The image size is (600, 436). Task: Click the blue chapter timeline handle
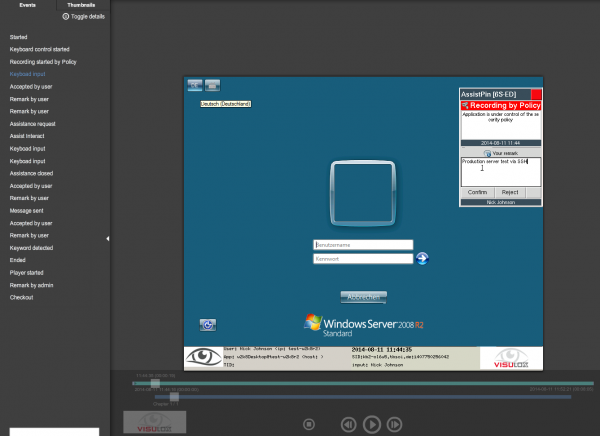point(174,397)
